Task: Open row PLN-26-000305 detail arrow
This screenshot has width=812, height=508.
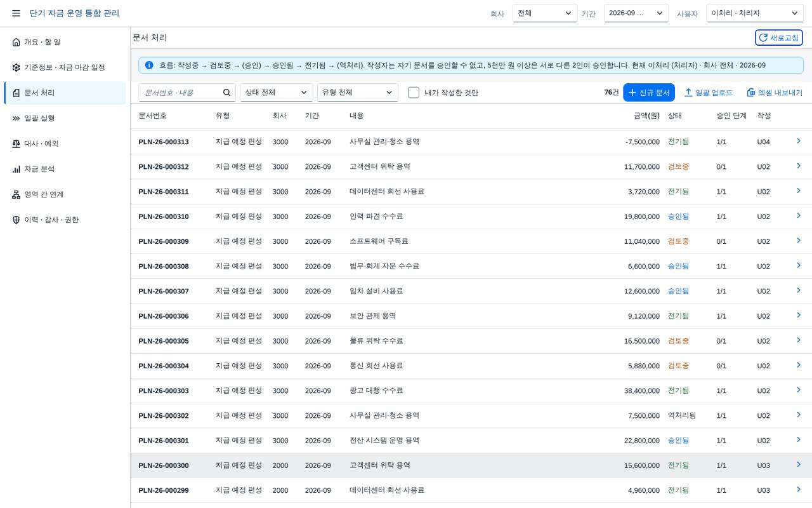Action: click(799, 340)
